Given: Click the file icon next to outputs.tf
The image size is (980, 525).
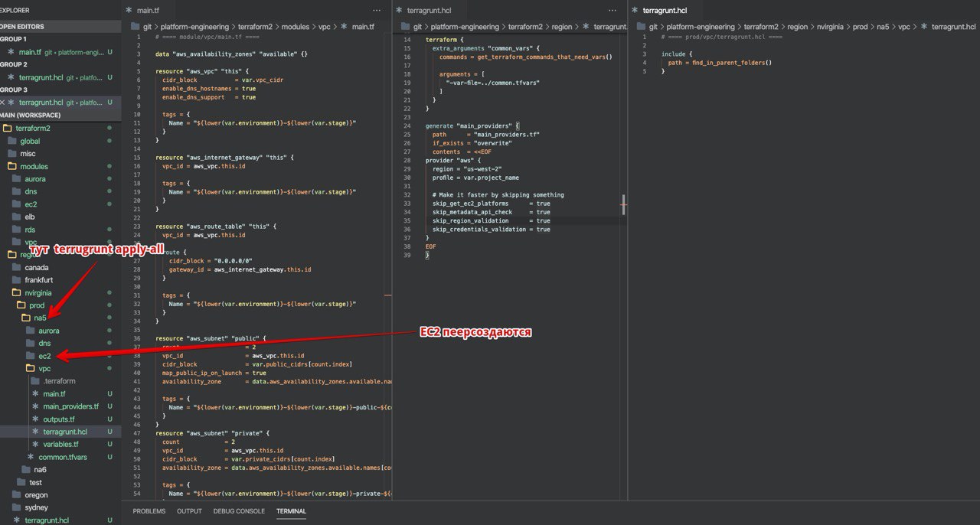Looking at the screenshot, I should (35, 419).
